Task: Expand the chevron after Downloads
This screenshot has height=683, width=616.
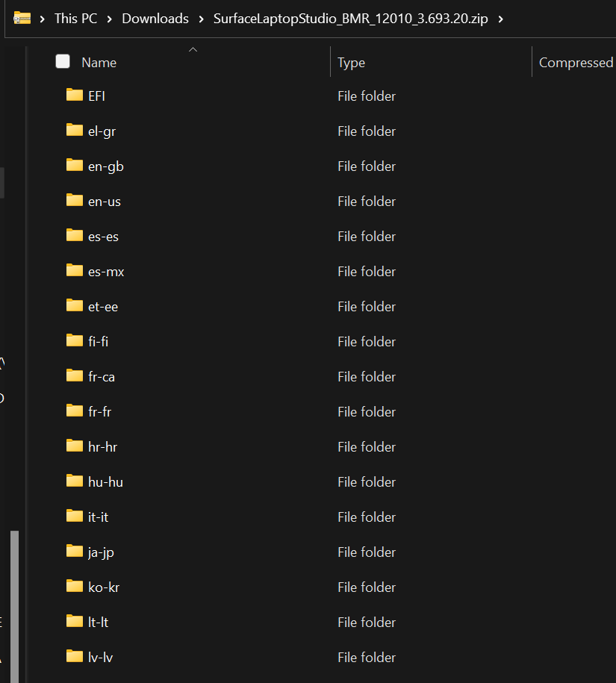Action: click(x=202, y=19)
